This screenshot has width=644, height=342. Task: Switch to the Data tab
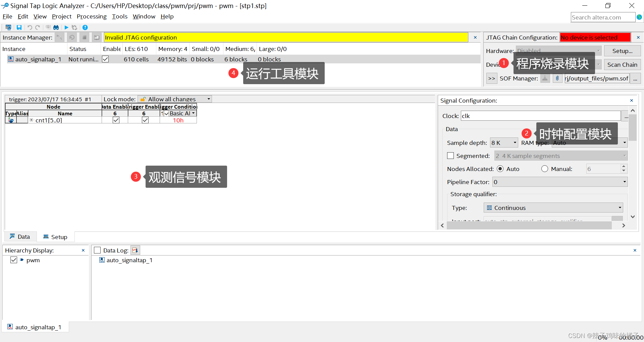pos(20,236)
